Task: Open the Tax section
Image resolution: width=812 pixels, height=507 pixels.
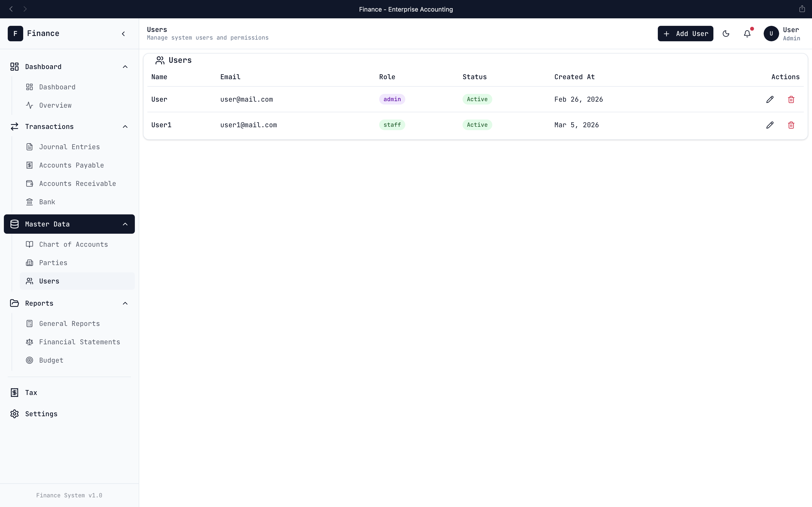Action: tap(31, 393)
